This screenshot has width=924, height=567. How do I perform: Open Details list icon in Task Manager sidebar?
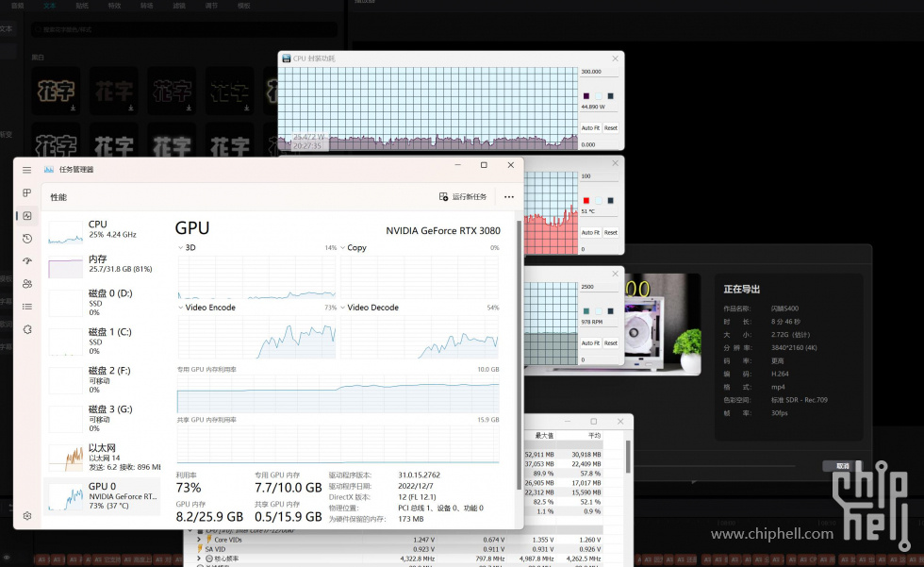[27, 307]
